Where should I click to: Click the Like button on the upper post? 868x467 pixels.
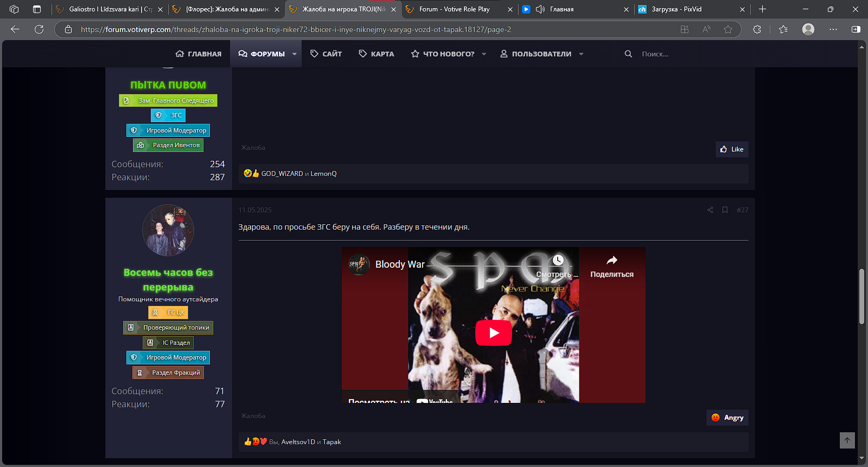pyautogui.click(x=732, y=149)
